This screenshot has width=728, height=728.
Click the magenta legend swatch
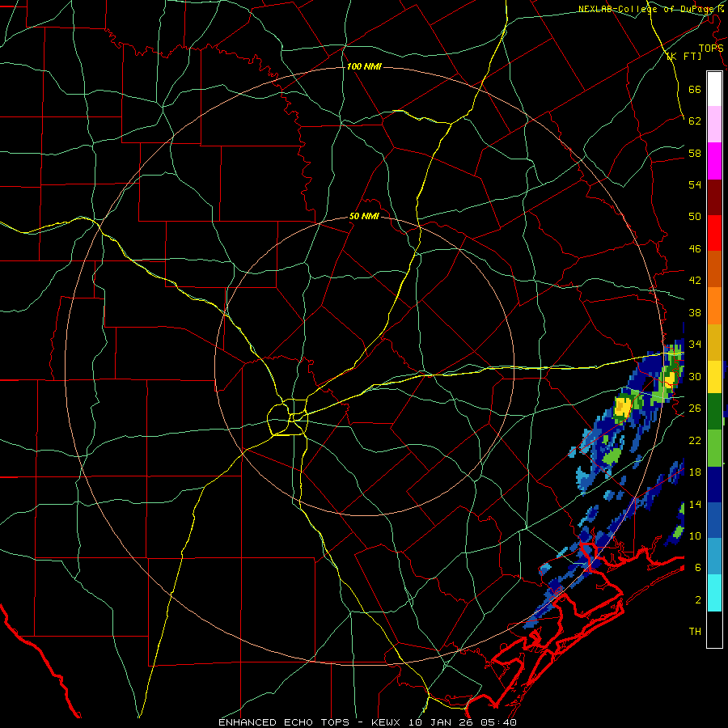click(x=714, y=161)
